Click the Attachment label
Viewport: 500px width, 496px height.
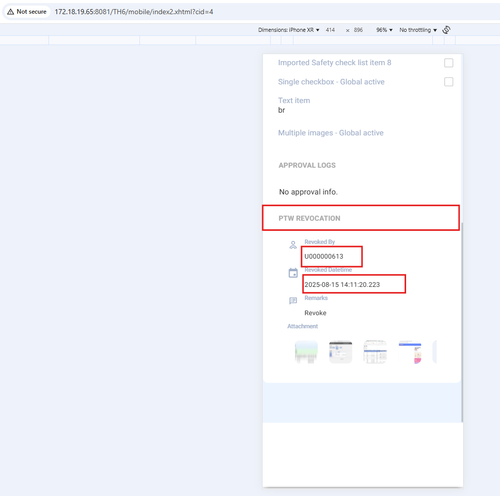pos(303,326)
